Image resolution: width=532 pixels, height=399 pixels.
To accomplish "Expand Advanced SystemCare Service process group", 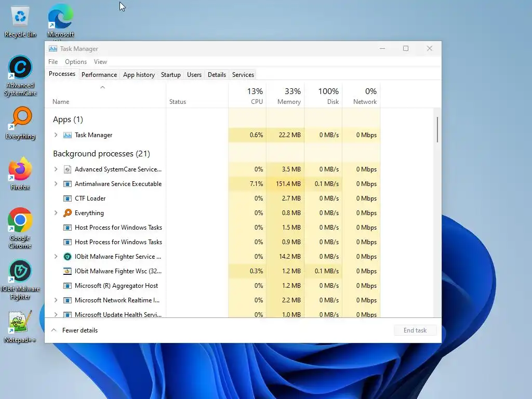I will pyautogui.click(x=56, y=169).
